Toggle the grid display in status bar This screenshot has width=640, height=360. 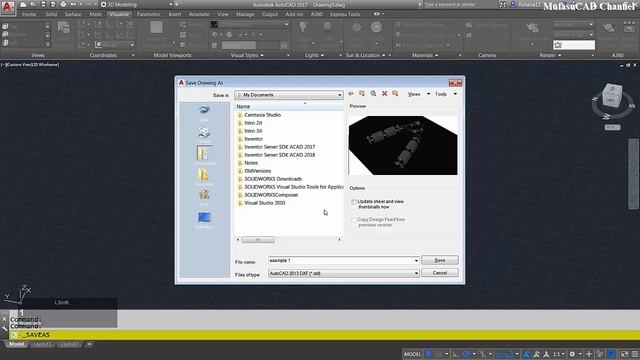[x=429, y=354]
